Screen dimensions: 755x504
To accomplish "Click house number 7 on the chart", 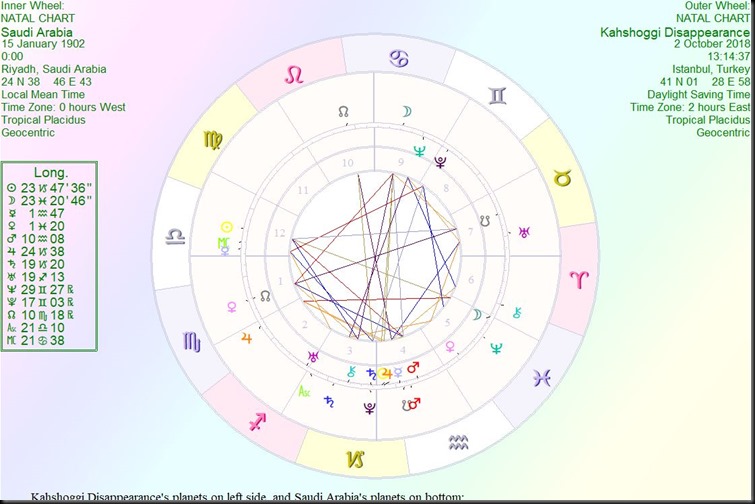I will [x=470, y=232].
